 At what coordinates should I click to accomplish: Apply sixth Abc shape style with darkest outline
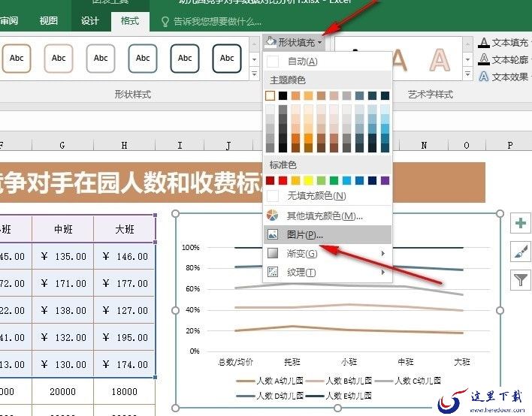(227, 59)
